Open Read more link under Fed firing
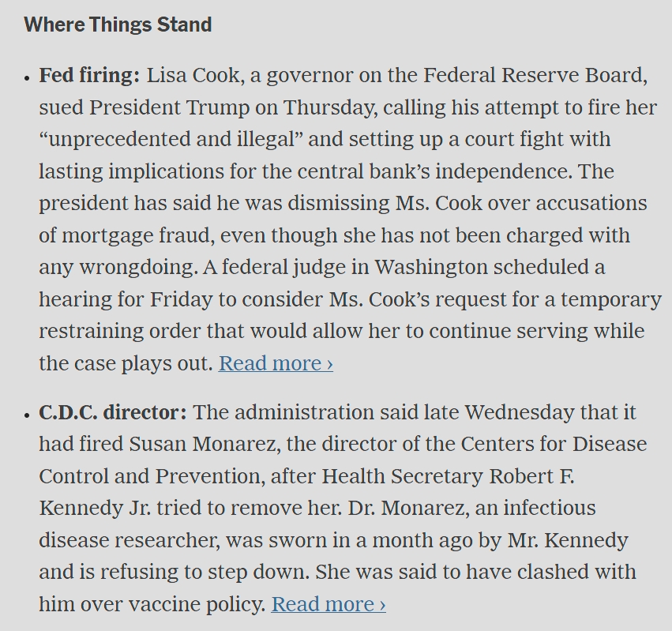 click(x=276, y=363)
